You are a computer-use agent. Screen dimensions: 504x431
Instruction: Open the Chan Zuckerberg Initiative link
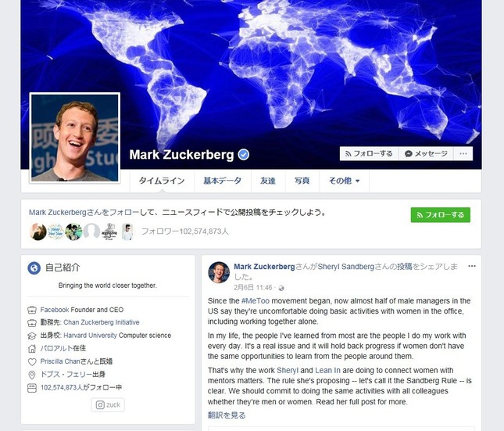coord(102,322)
